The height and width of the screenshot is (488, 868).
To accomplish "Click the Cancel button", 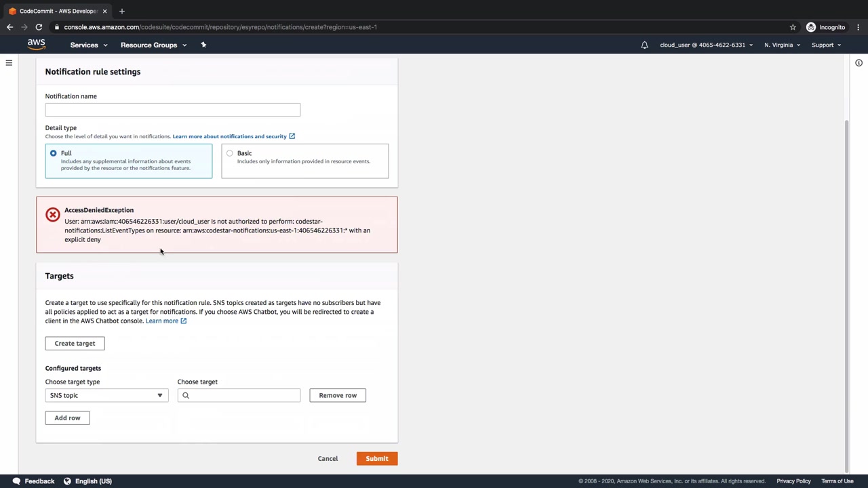I will pos(328,459).
